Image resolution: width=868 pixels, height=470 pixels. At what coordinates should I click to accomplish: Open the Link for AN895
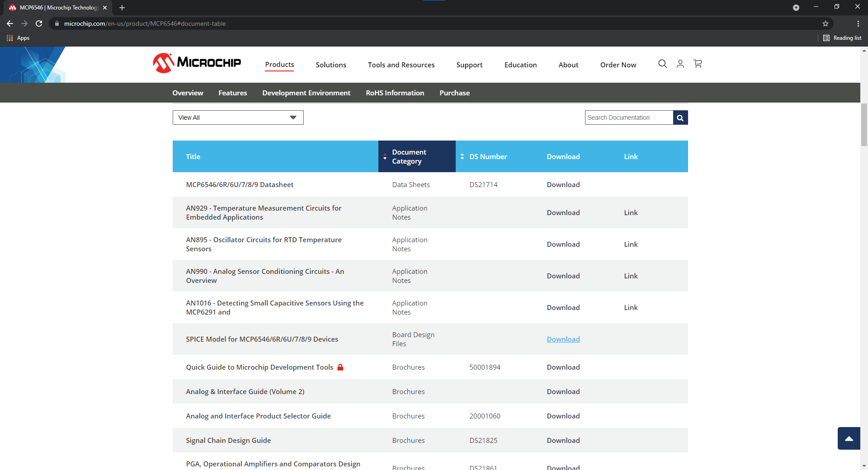tap(631, 244)
